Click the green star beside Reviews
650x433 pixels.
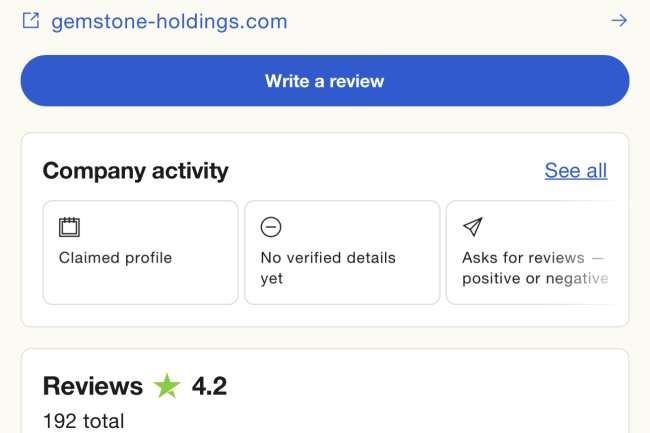pos(167,386)
